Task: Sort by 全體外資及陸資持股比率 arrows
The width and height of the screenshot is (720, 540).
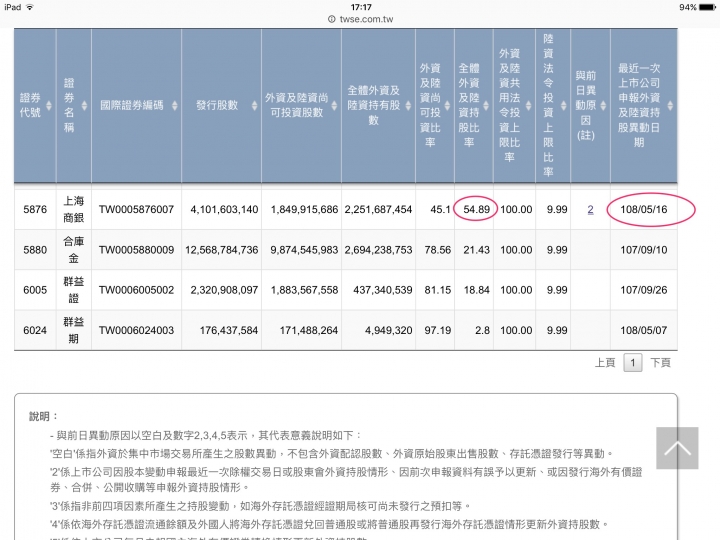Action: 486,105
